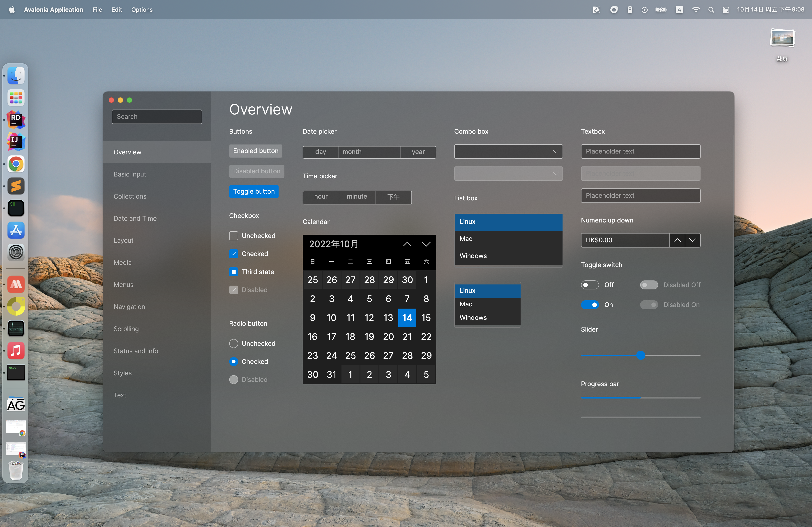The image size is (812, 527).
Task: Select Windows in the lower list box
Action: click(488, 318)
